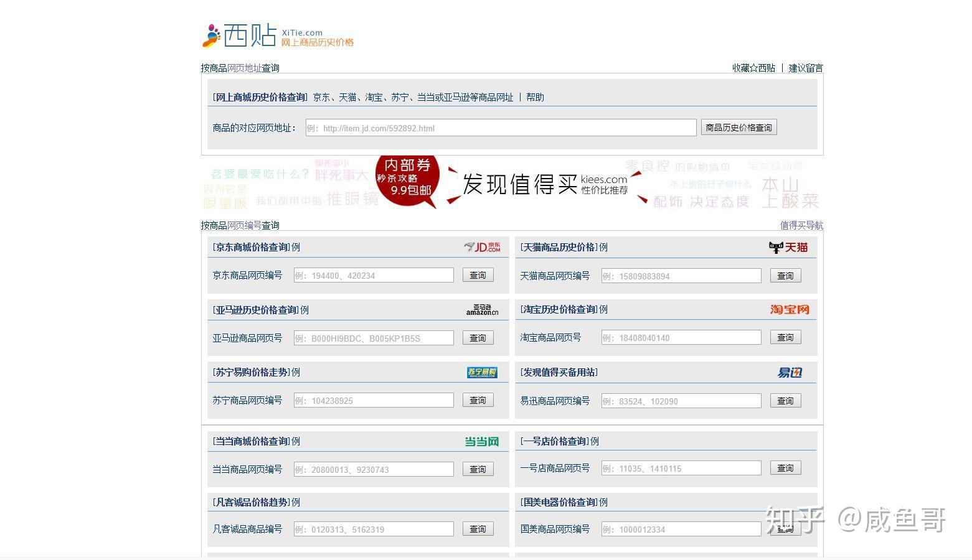Open the 例 link after 亚马逊历史价格查询
The width and height of the screenshot is (972, 560).
click(x=304, y=310)
